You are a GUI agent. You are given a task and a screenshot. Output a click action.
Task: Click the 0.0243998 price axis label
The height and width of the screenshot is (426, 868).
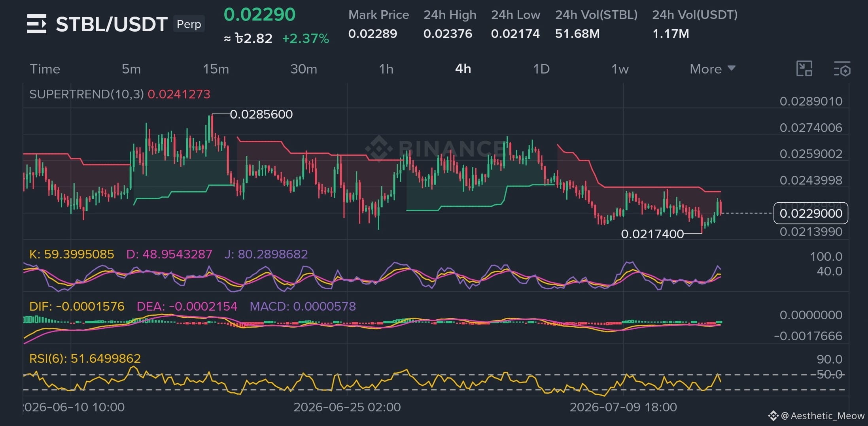811,180
